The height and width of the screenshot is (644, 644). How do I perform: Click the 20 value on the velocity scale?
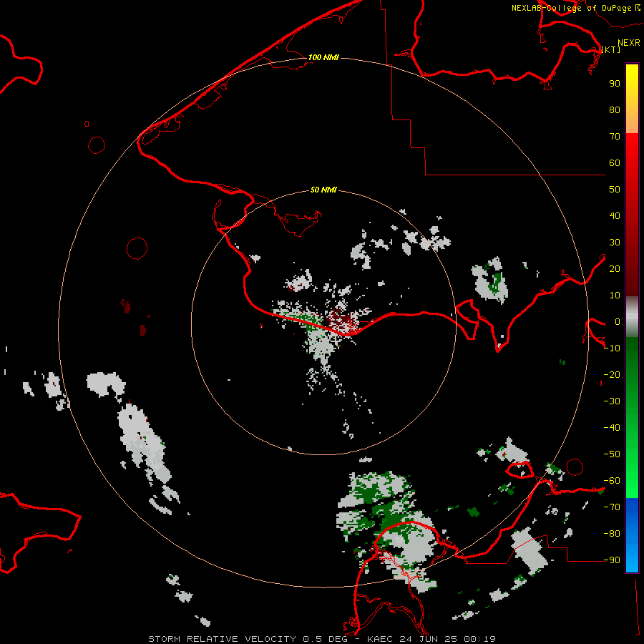click(615, 268)
